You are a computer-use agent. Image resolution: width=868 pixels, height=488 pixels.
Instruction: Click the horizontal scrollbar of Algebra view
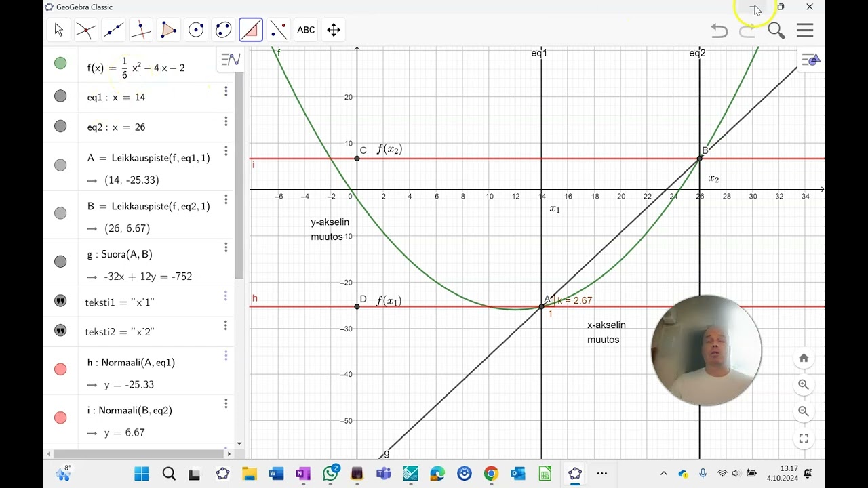pos(139,453)
